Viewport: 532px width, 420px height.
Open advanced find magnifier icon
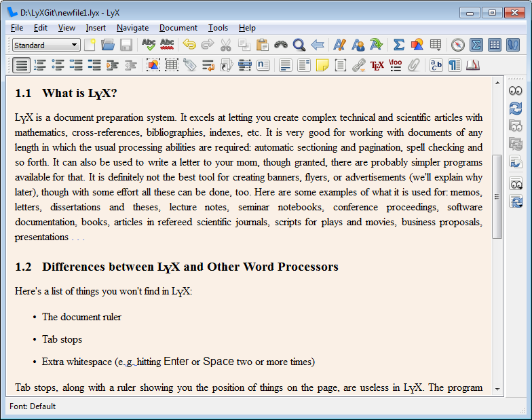[x=299, y=45]
